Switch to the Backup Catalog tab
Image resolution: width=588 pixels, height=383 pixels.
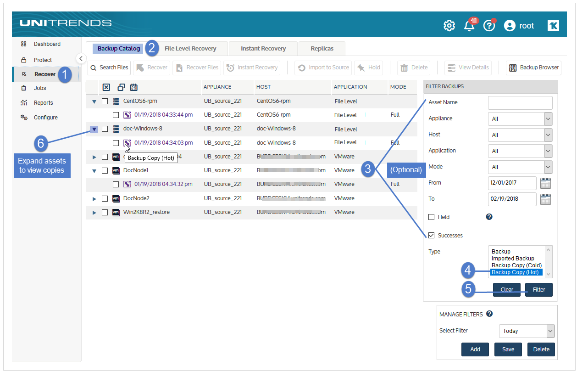pyautogui.click(x=119, y=48)
